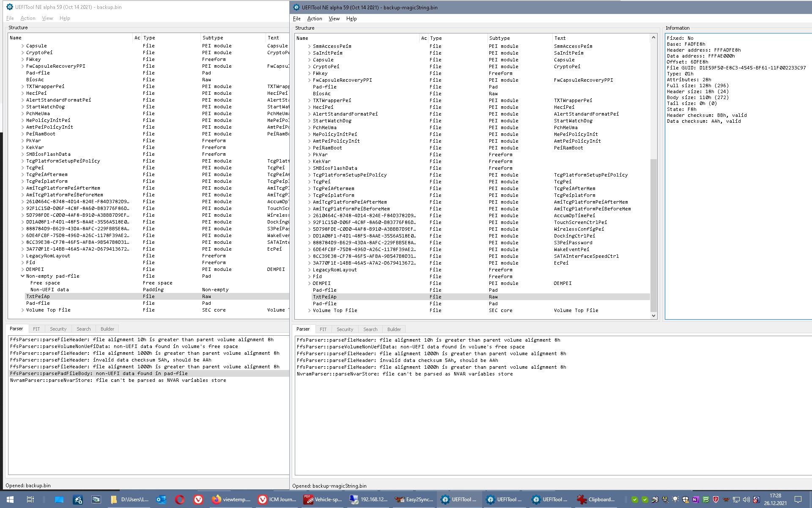This screenshot has width=812, height=508.
Task: Launch Opera browser from the taskbar
Action: [x=180, y=500]
